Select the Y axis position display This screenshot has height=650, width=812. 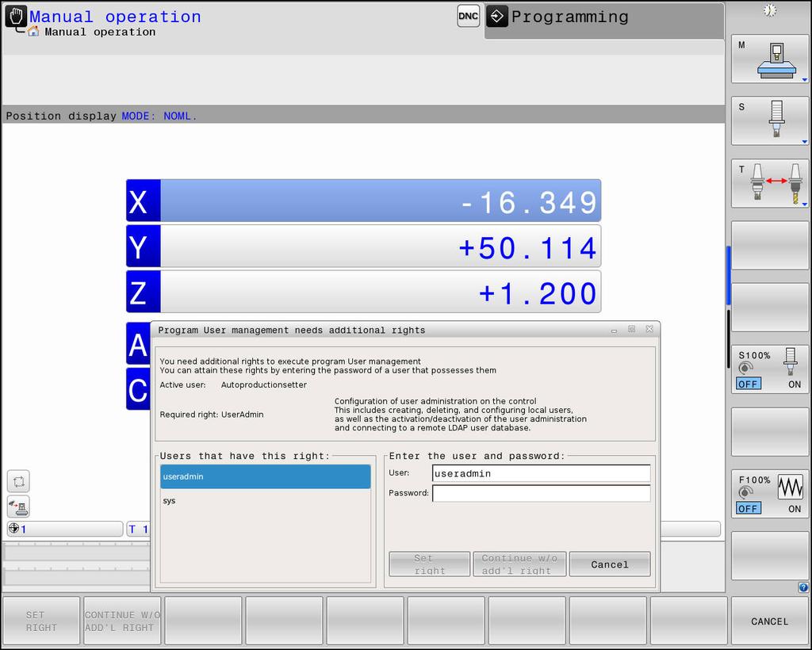click(363, 247)
